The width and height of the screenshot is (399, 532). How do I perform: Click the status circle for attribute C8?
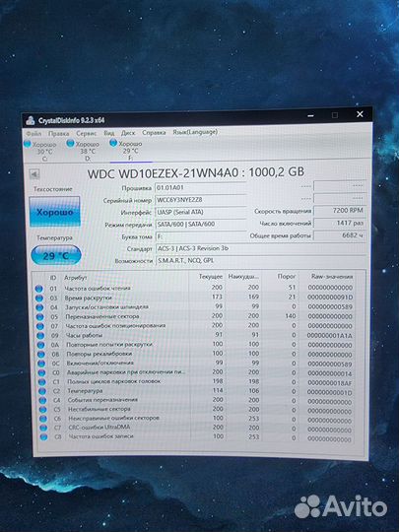click(x=43, y=437)
